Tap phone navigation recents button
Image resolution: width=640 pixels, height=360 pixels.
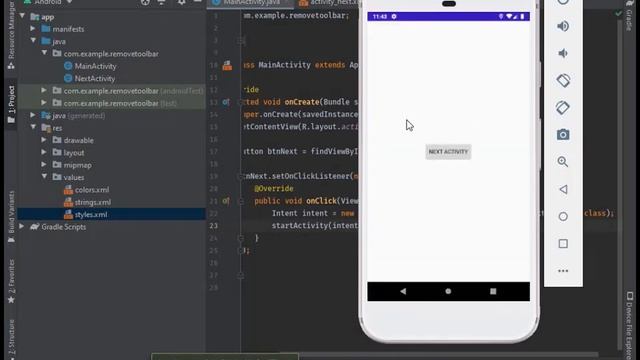click(493, 291)
